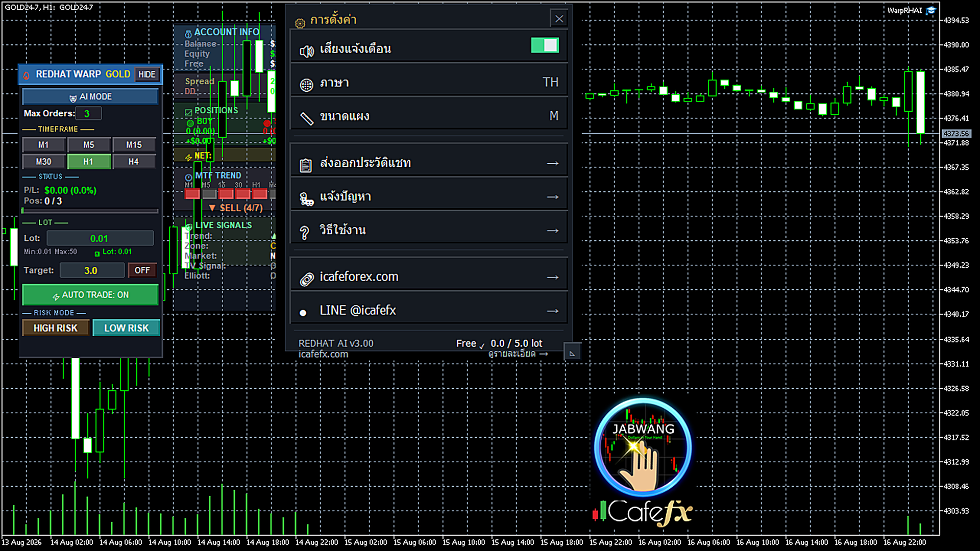This screenshot has height=551, width=980.
Task: Click the red H1 trend box
Action: point(260,194)
